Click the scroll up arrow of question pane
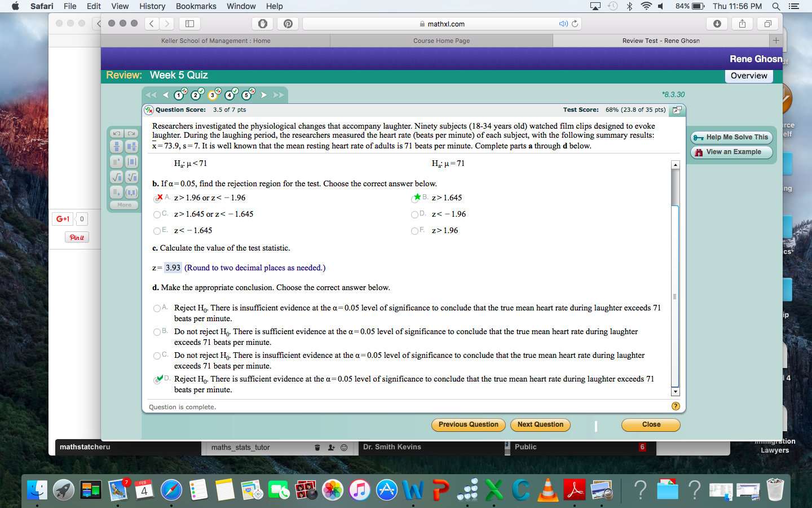The image size is (812, 508). click(x=676, y=165)
